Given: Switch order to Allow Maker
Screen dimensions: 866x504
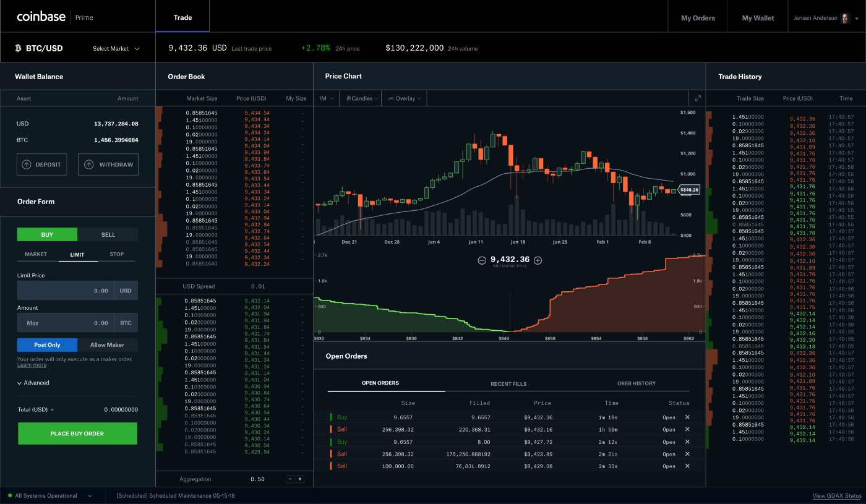Looking at the screenshot, I should [x=107, y=344].
